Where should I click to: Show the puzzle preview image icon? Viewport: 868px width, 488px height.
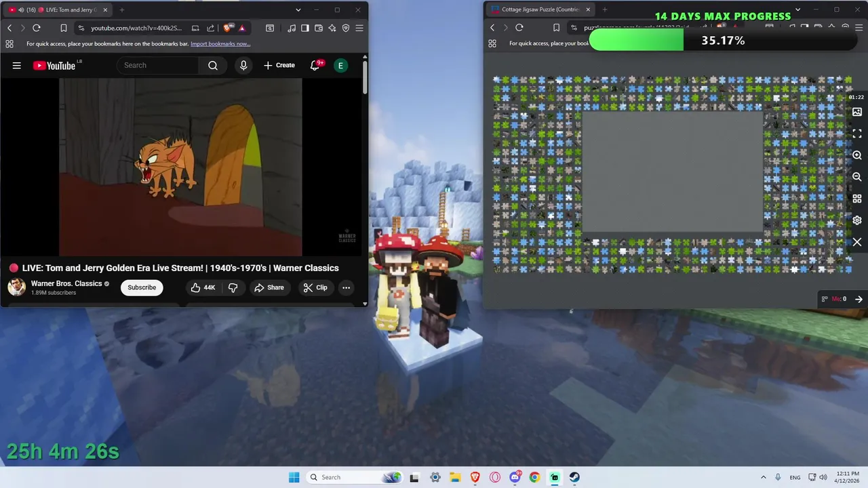coord(857,112)
